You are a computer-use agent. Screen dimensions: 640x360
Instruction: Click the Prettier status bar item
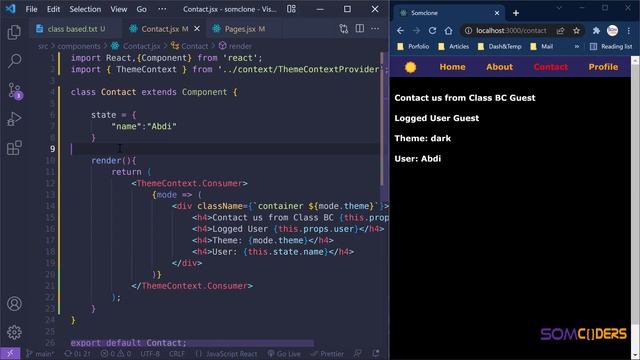coord(327,354)
